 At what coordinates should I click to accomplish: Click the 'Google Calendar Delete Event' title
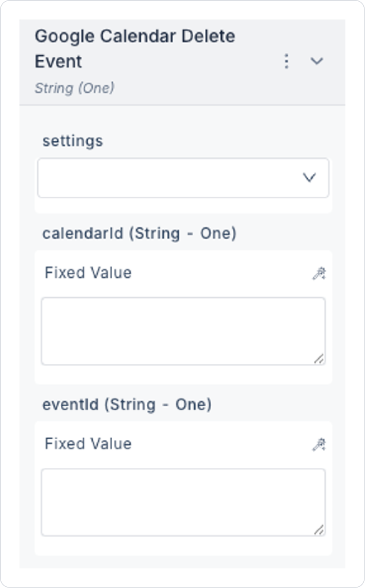tap(135, 49)
